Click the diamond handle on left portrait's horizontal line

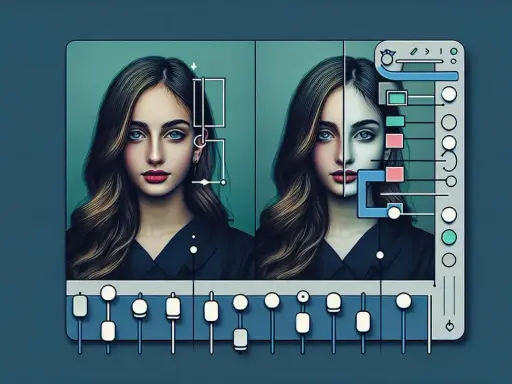click(205, 182)
